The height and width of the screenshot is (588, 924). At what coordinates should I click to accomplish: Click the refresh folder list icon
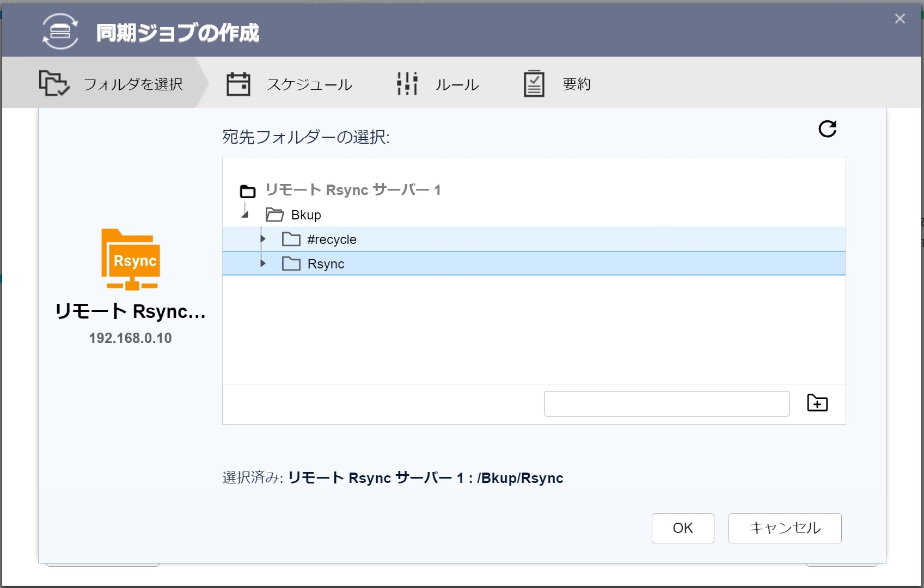827,129
